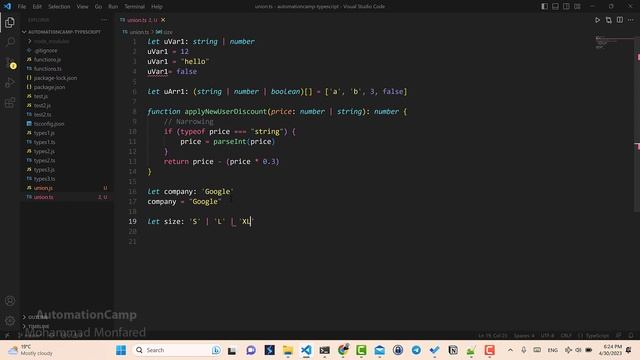The width and height of the screenshot is (640, 360).
Task: Open types2.ts file
Action: 44,160
